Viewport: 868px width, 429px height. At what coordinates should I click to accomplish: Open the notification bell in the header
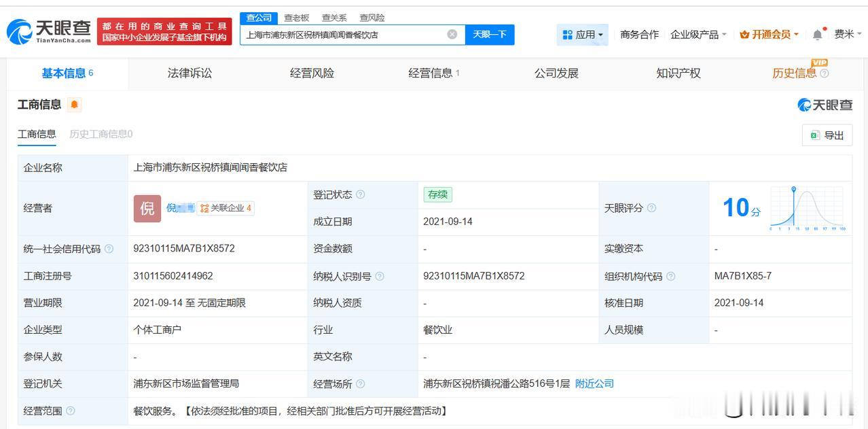(817, 35)
